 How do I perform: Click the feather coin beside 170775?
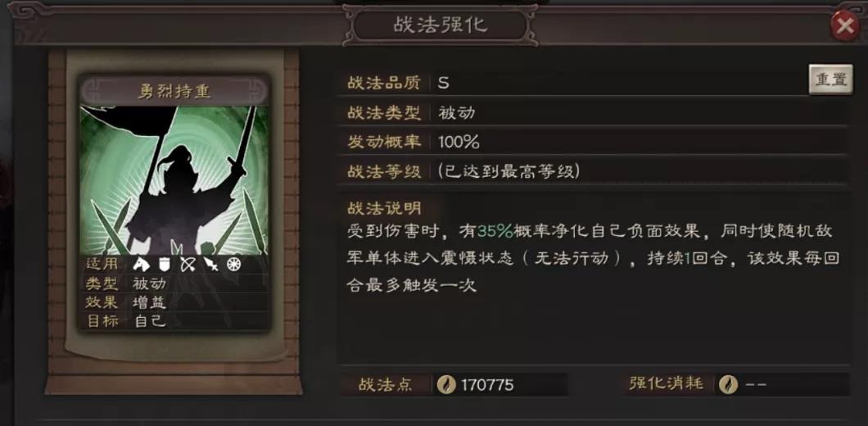click(446, 384)
